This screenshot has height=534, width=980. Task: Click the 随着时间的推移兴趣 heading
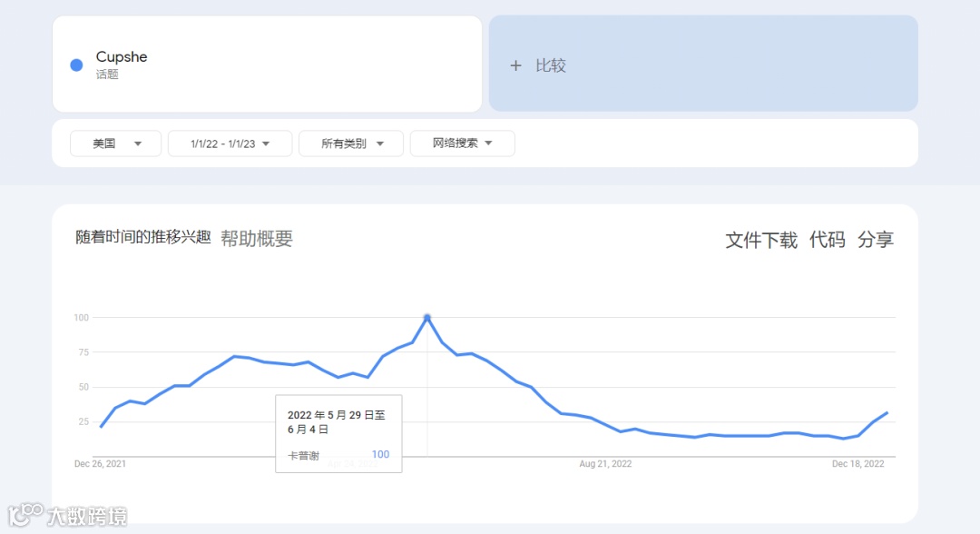click(143, 237)
